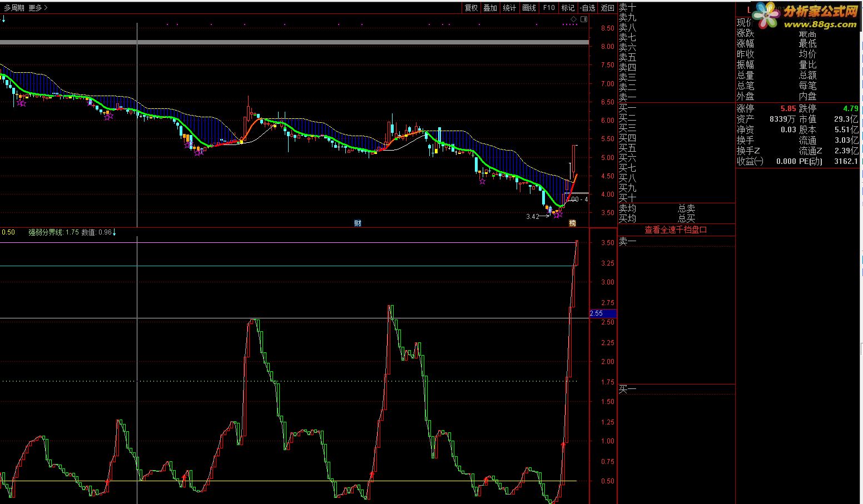
Task: Click the 3.42 low price label
Action: [x=533, y=217]
